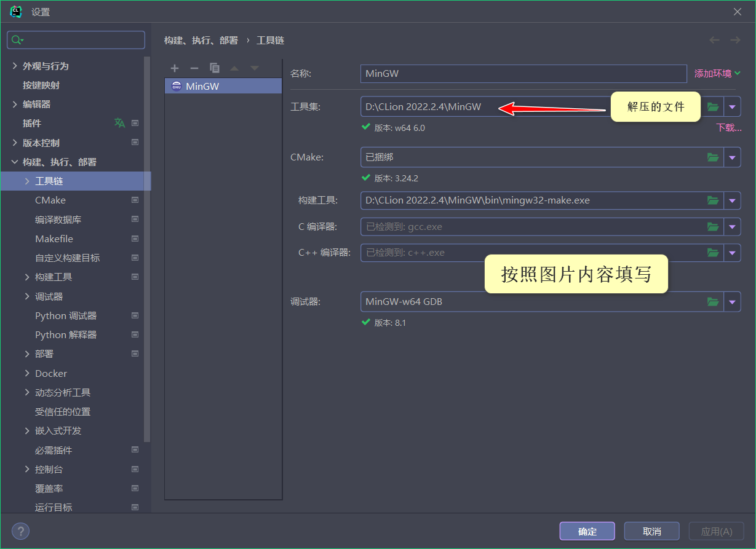Click project-level icon next to 编译数据库
Screen dimensions: 756x549
[135, 219]
